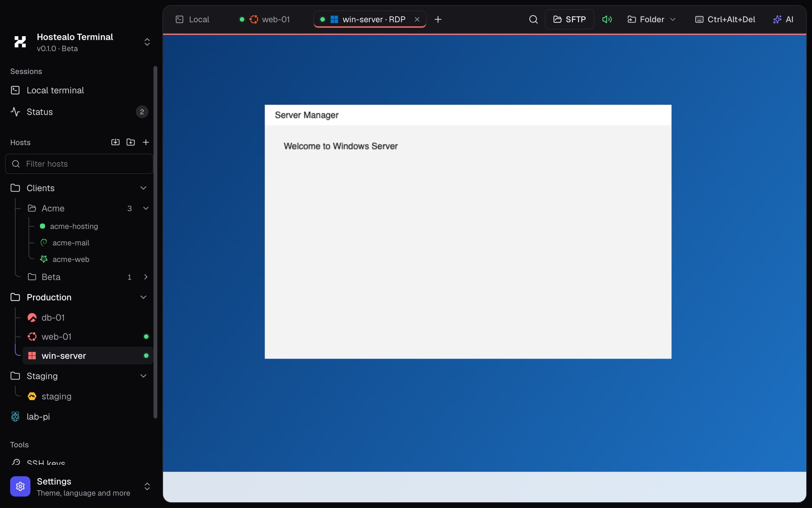Collapse the Production folder
Viewport: 812px width, 508px height.
[143, 297]
